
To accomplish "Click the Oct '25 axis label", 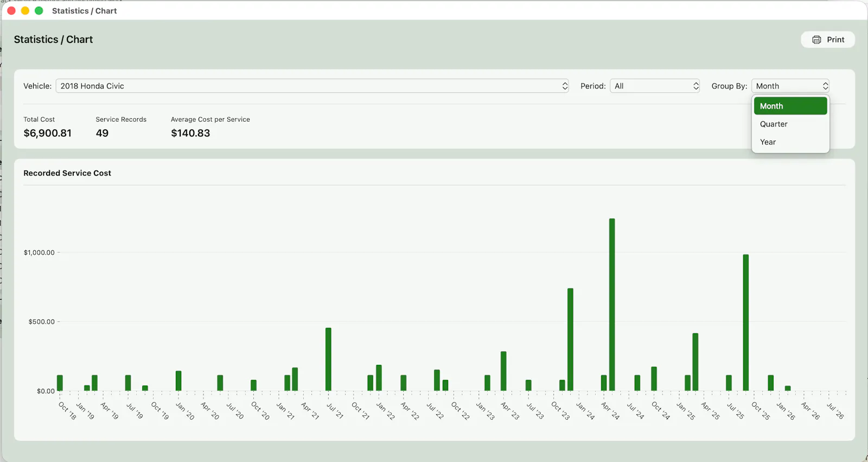I will [761, 410].
